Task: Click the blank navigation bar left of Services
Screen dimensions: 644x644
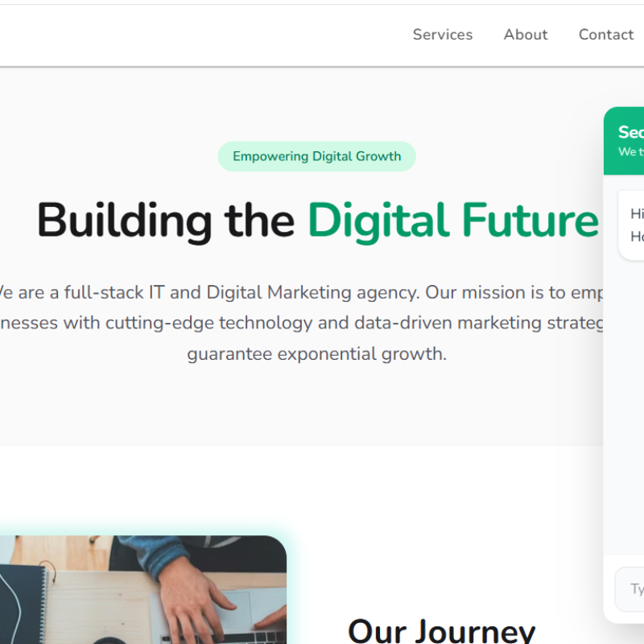Action: coord(205,35)
